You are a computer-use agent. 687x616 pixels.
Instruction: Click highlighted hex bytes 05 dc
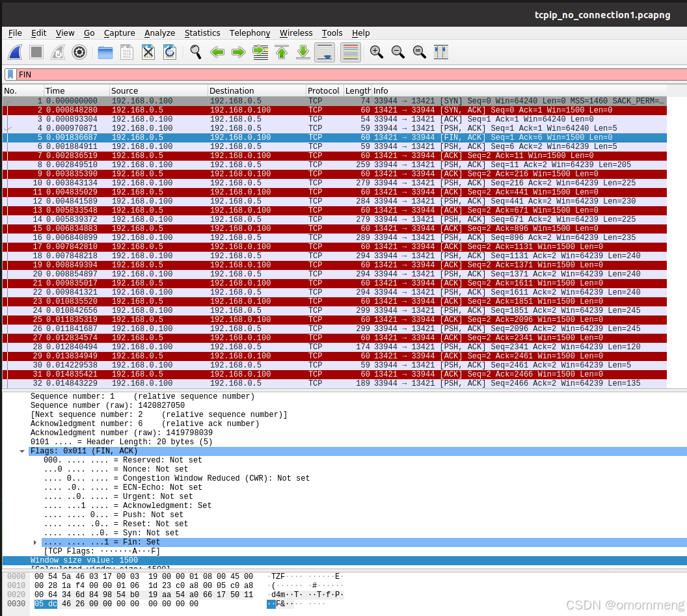(x=46, y=604)
